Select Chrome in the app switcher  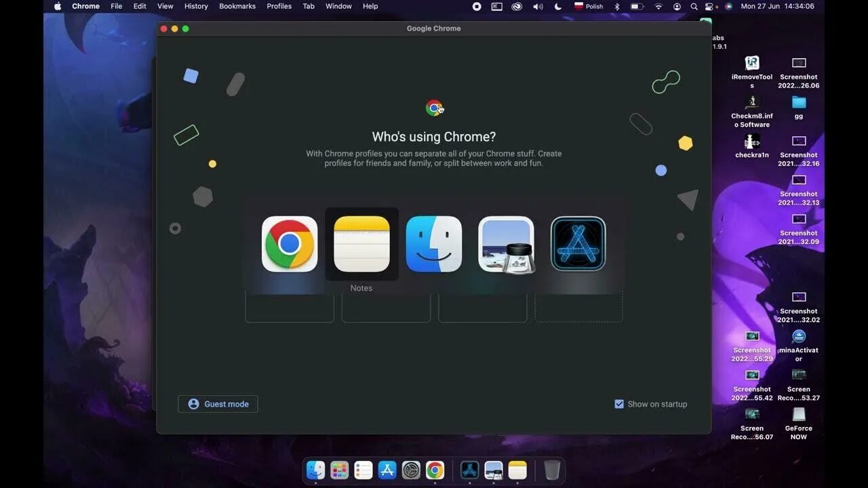[290, 244]
